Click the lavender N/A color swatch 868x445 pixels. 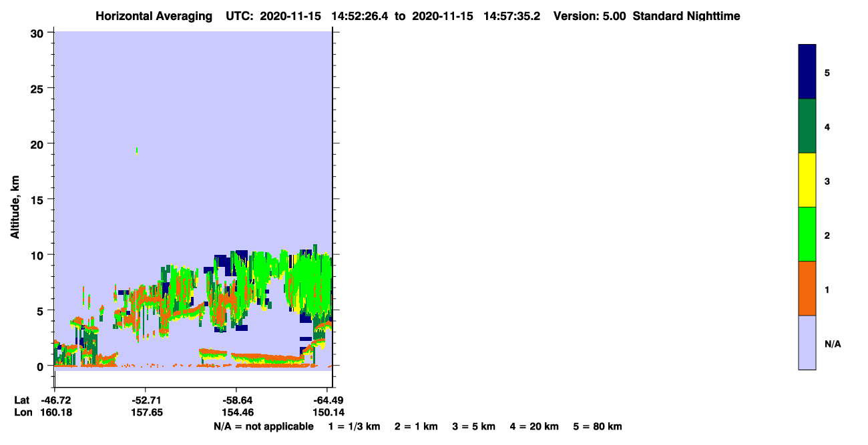tap(807, 342)
